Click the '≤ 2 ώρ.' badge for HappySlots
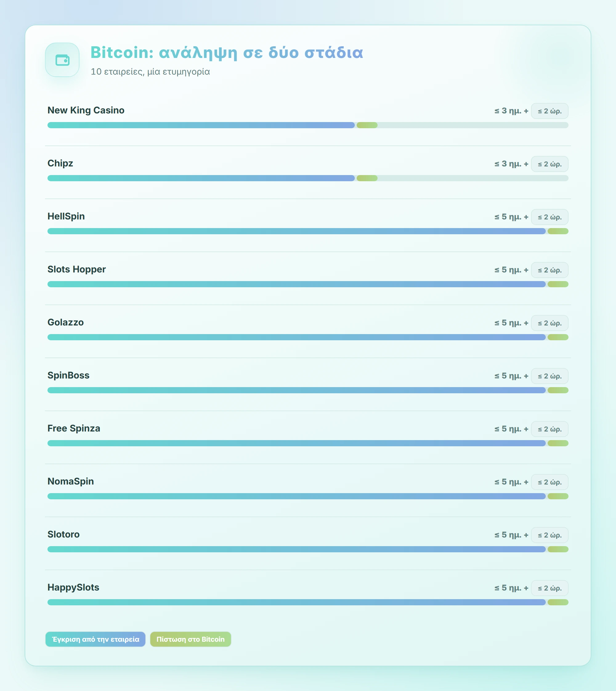 (550, 588)
